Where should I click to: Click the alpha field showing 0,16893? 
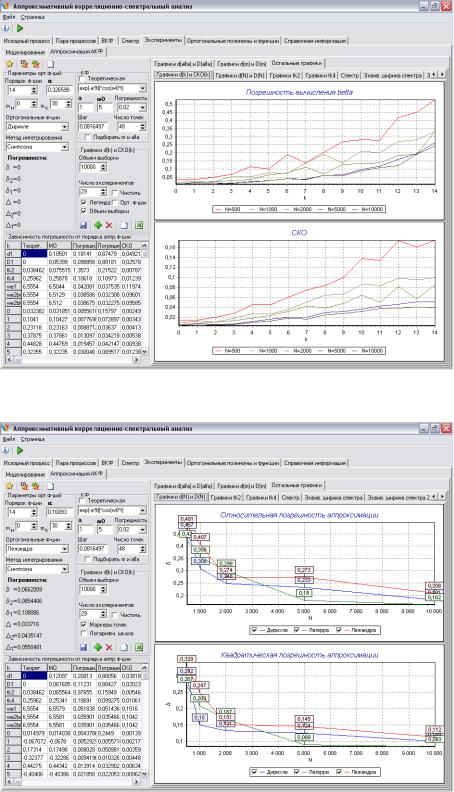60,512
